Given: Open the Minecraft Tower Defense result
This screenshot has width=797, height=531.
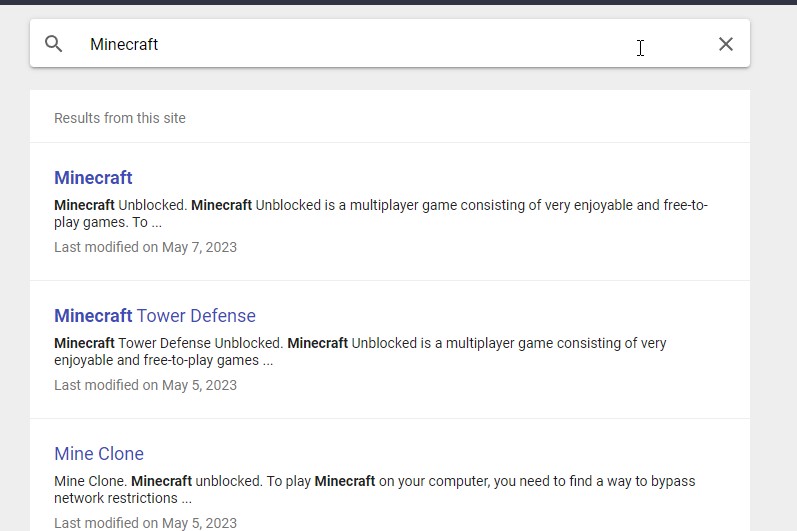Looking at the screenshot, I should coord(155,316).
